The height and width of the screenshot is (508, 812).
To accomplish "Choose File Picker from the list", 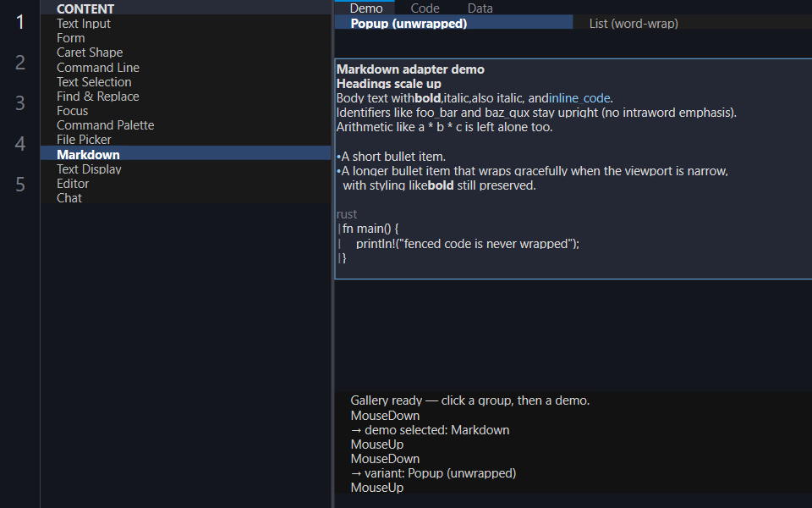I will pos(185,140).
